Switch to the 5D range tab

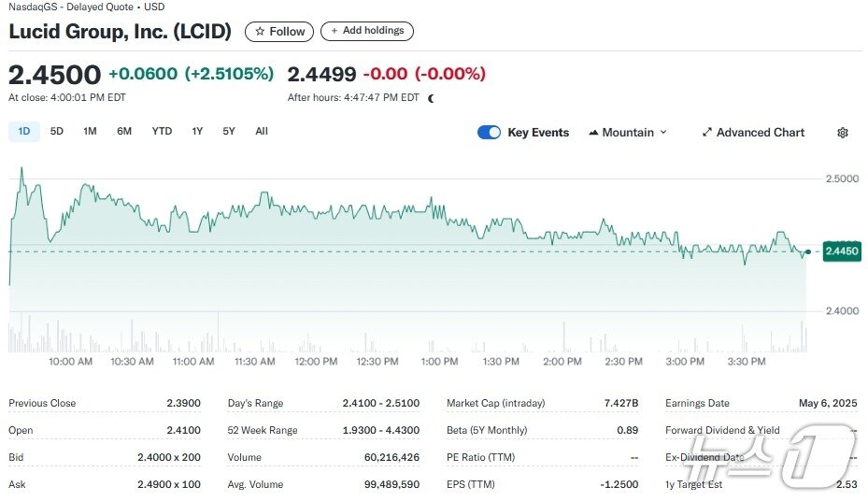56,131
